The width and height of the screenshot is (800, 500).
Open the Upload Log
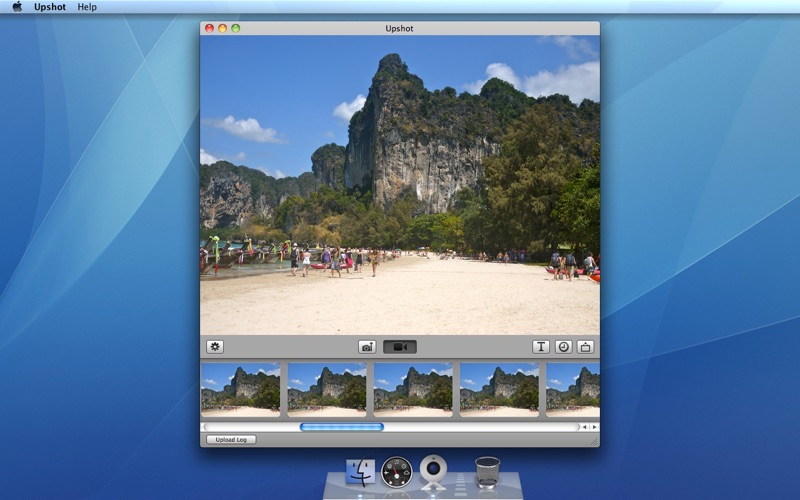231,439
